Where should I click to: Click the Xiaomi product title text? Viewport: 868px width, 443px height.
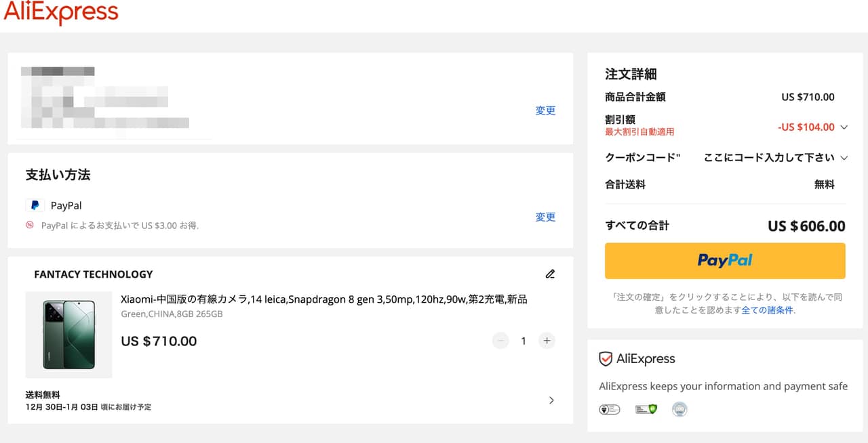[323, 299]
